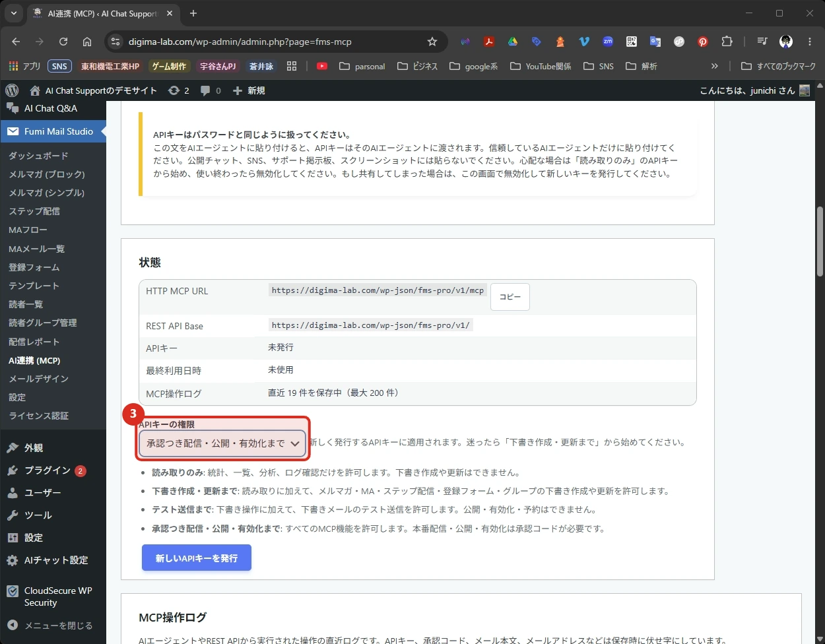Open the SNS bookmark chip
This screenshot has width=825, height=644.
pos(59,66)
